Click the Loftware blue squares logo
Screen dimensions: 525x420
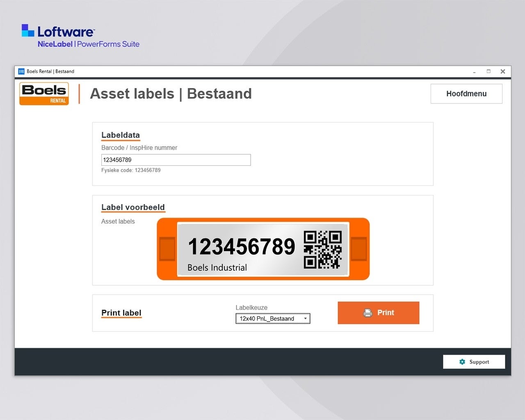tap(28, 30)
